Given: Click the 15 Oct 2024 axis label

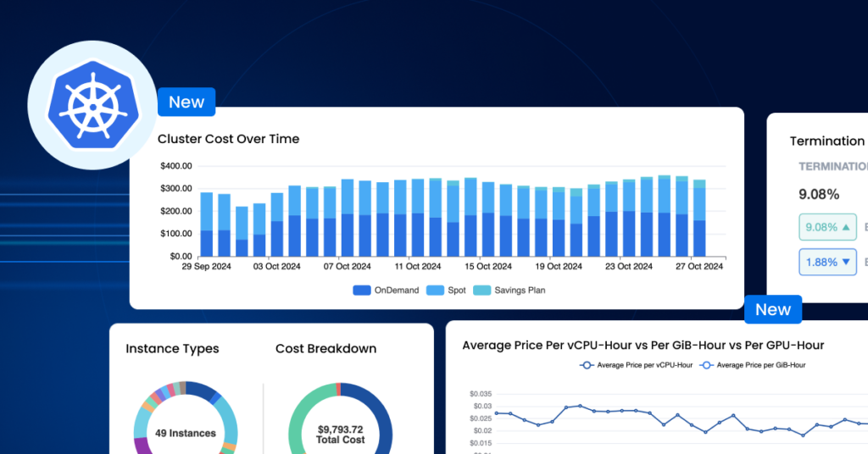Looking at the screenshot, I should 488,267.
